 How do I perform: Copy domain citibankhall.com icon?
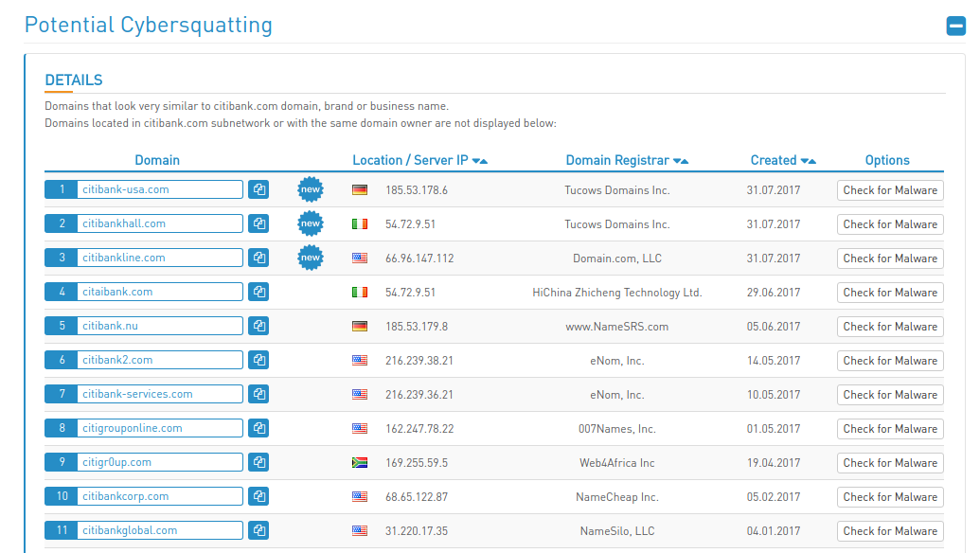(x=258, y=223)
